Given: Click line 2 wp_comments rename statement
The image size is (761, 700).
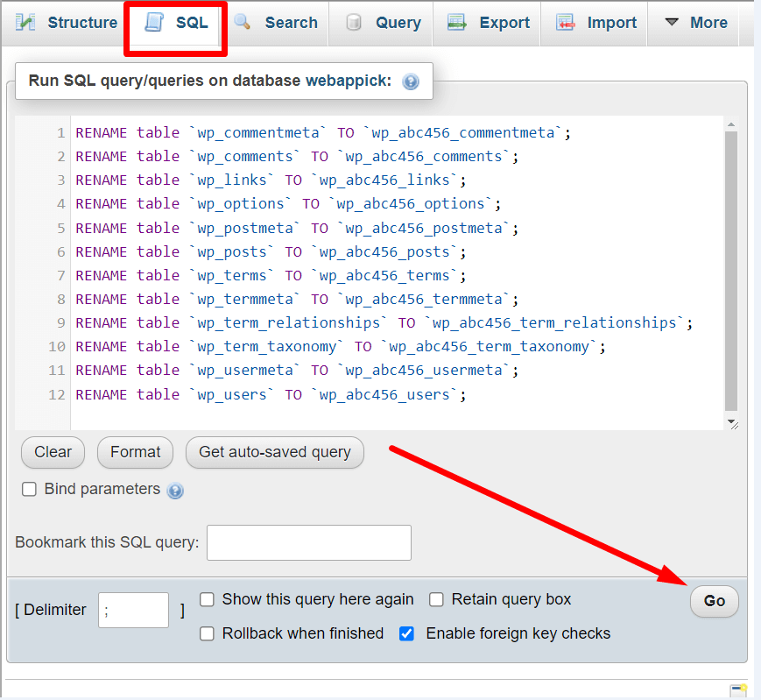Looking at the screenshot, I should point(297,157).
